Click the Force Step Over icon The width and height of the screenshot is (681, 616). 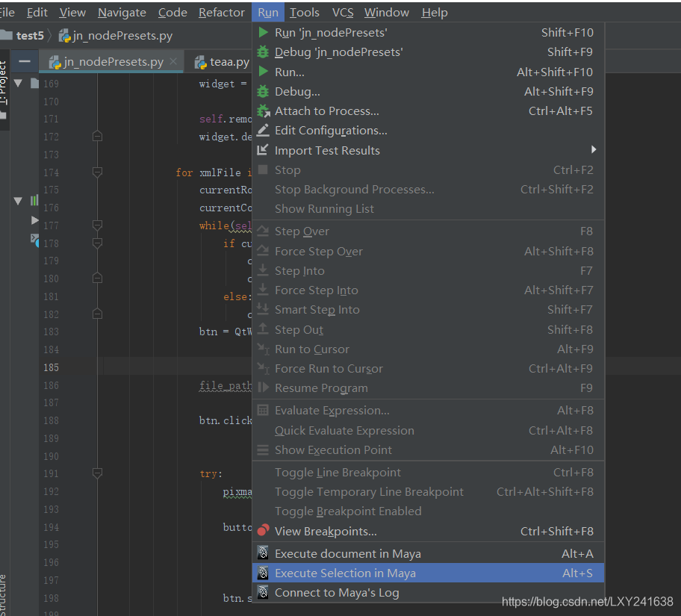263,251
